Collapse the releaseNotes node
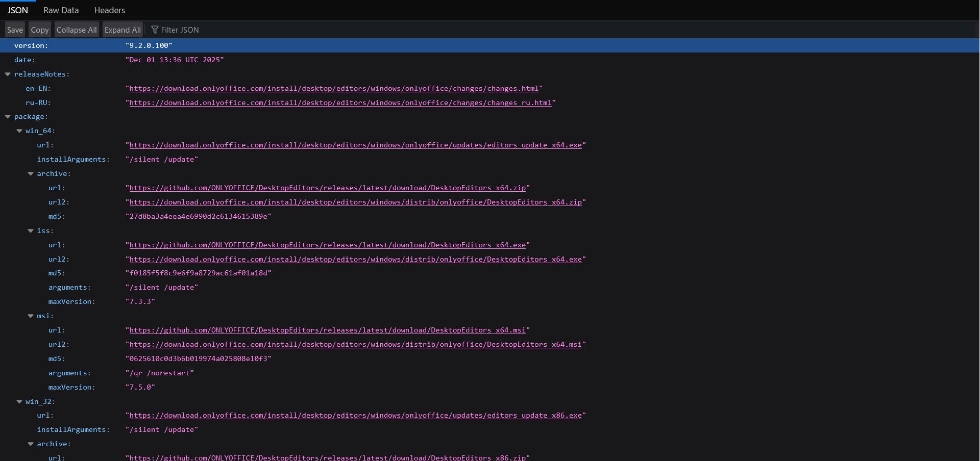Image resolution: width=980 pixels, height=461 pixels. coord(8,74)
